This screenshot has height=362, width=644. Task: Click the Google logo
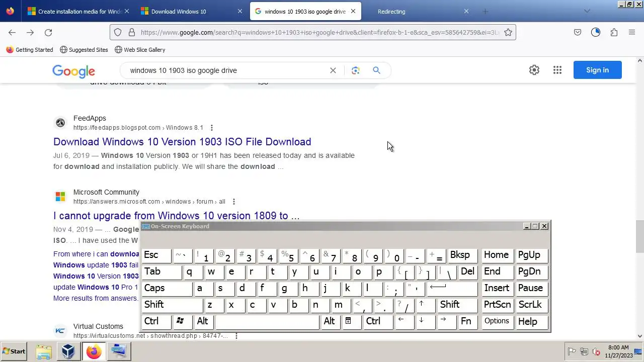tap(73, 71)
